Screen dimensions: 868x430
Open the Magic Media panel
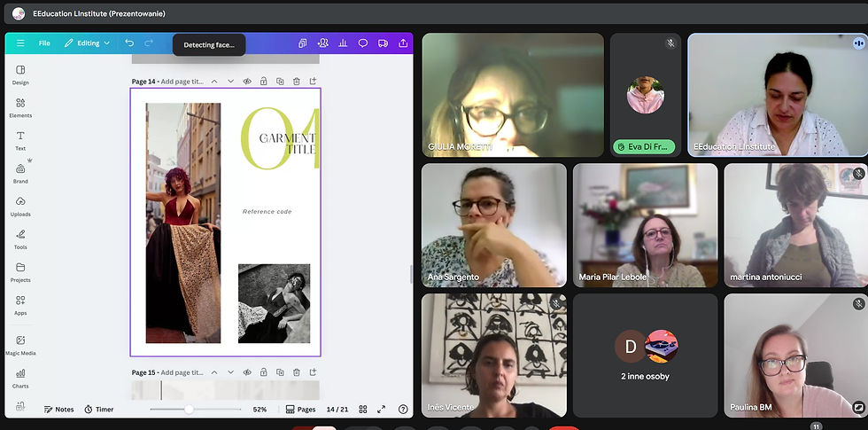pyautogui.click(x=20, y=345)
